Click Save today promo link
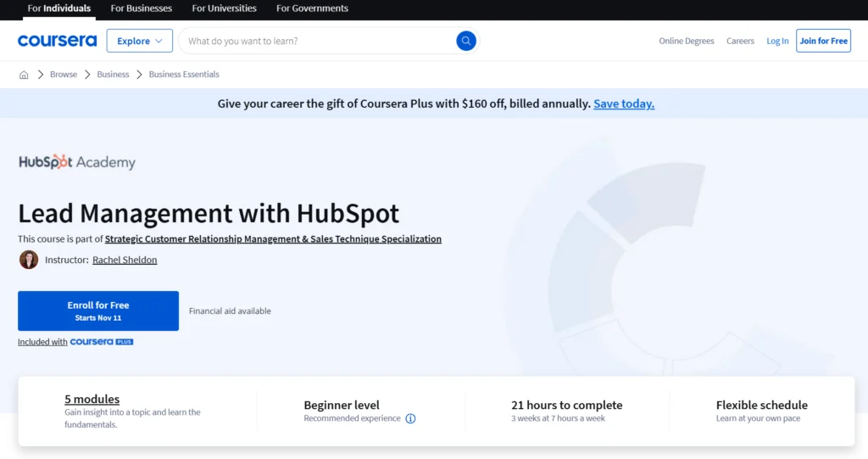The width and height of the screenshot is (868, 459). click(624, 104)
